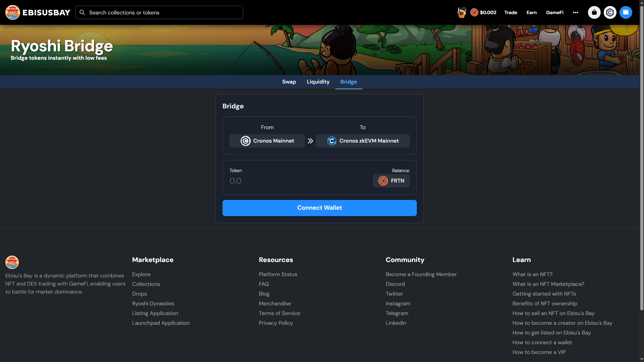
Task: Click the search collections or tokens box
Action: [159, 12]
